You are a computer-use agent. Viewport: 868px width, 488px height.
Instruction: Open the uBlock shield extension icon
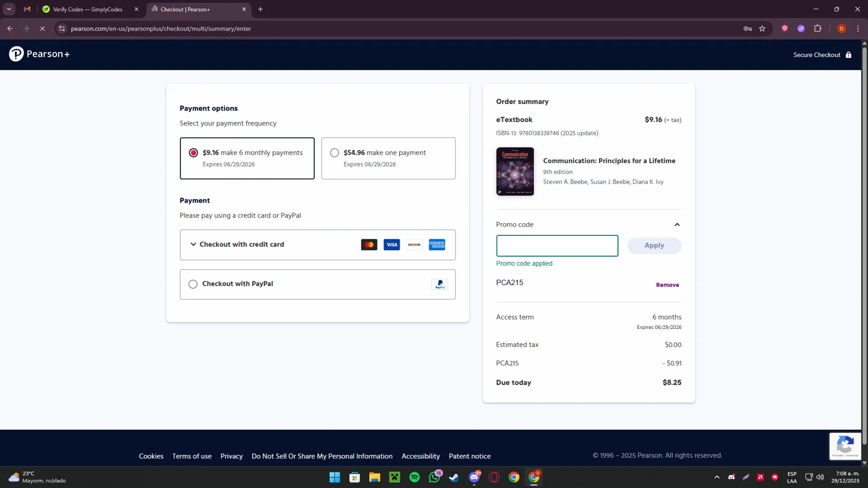pos(785,28)
